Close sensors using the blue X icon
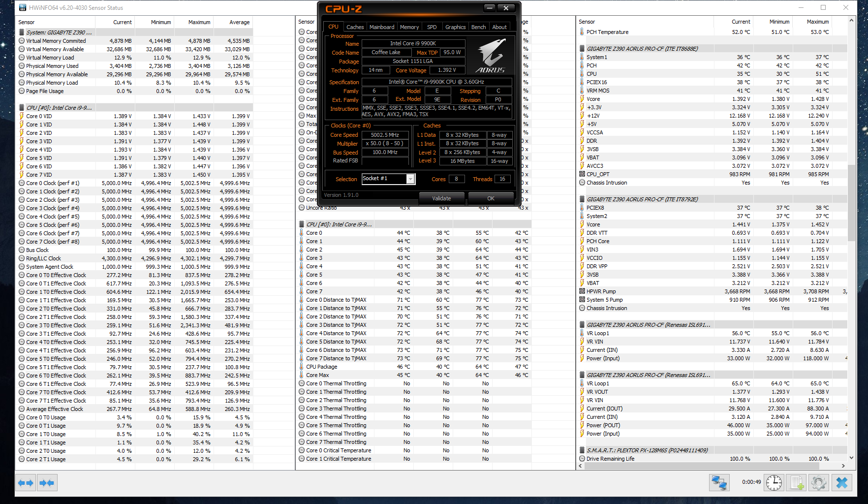Viewport: 868px width, 504px height. point(842,483)
